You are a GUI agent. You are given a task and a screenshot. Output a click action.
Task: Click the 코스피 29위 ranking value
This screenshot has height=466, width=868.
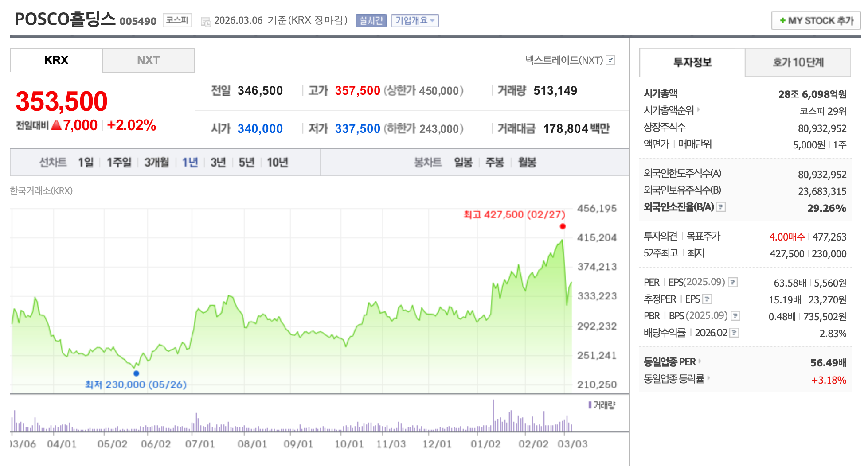[823, 111]
